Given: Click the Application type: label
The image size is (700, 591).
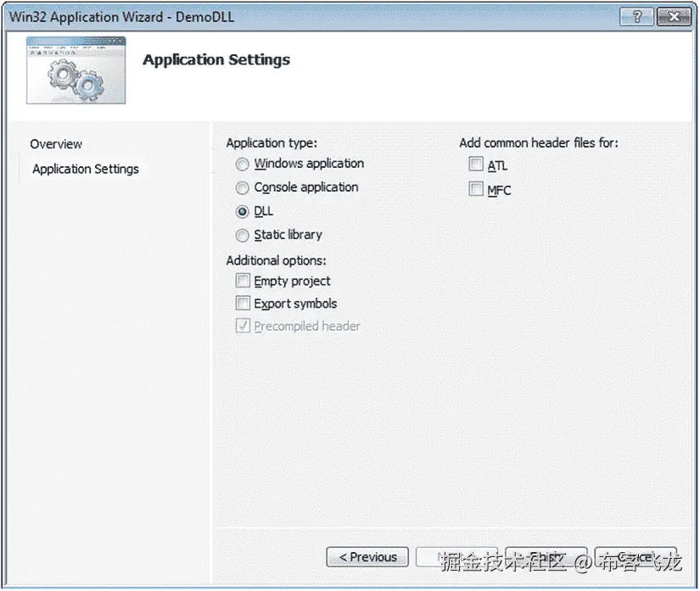Looking at the screenshot, I should [x=272, y=142].
